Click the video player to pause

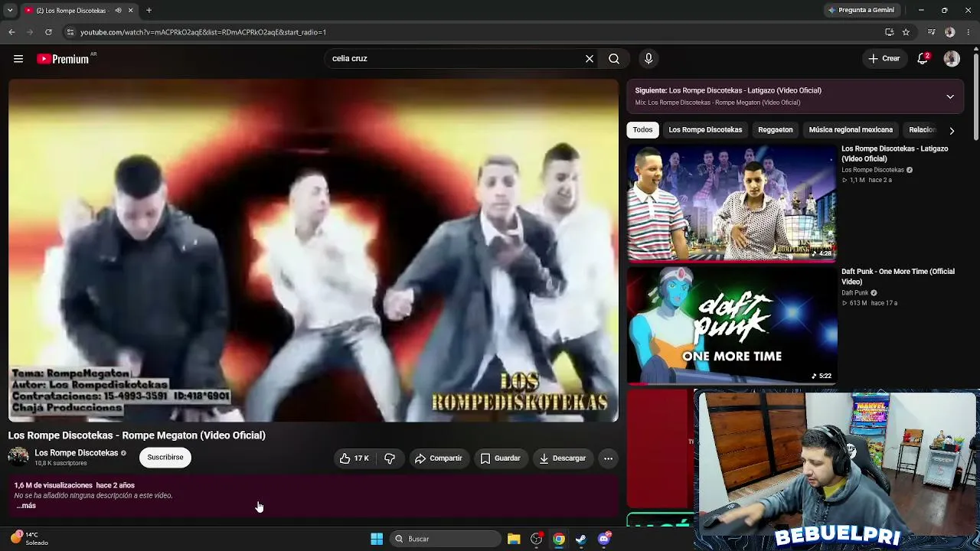tap(313, 250)
